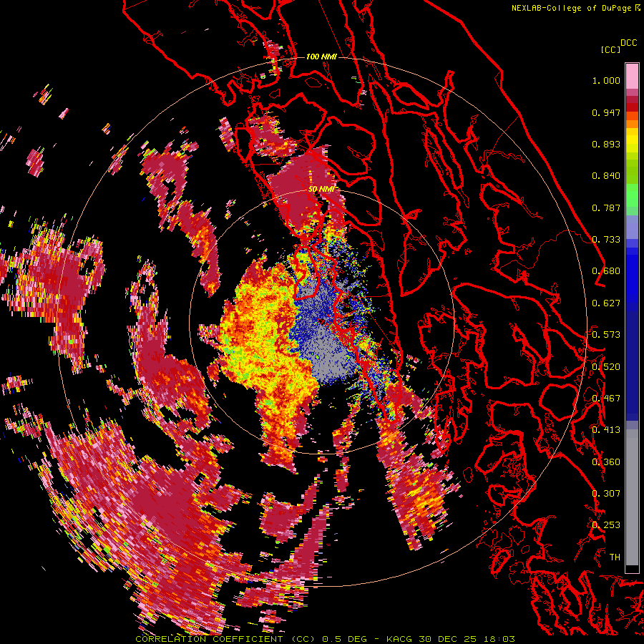Click the 0.307 scale value
644x644 pixels.
point(606,494)
